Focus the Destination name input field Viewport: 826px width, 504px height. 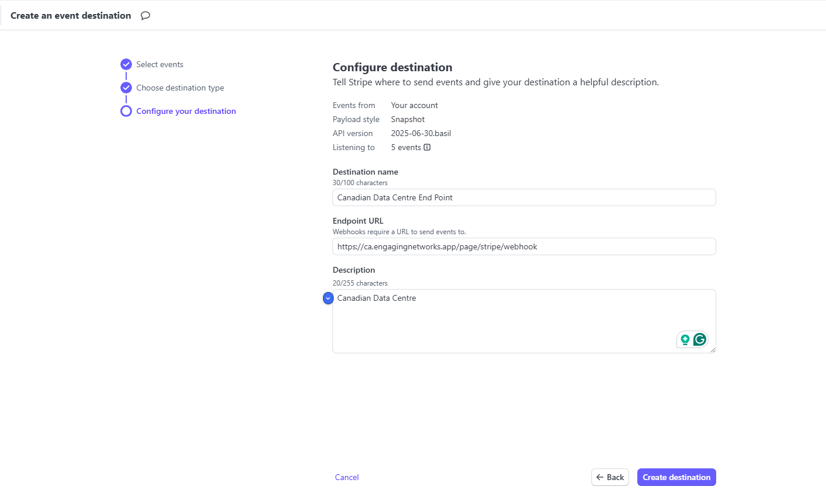tap(523, 197)
